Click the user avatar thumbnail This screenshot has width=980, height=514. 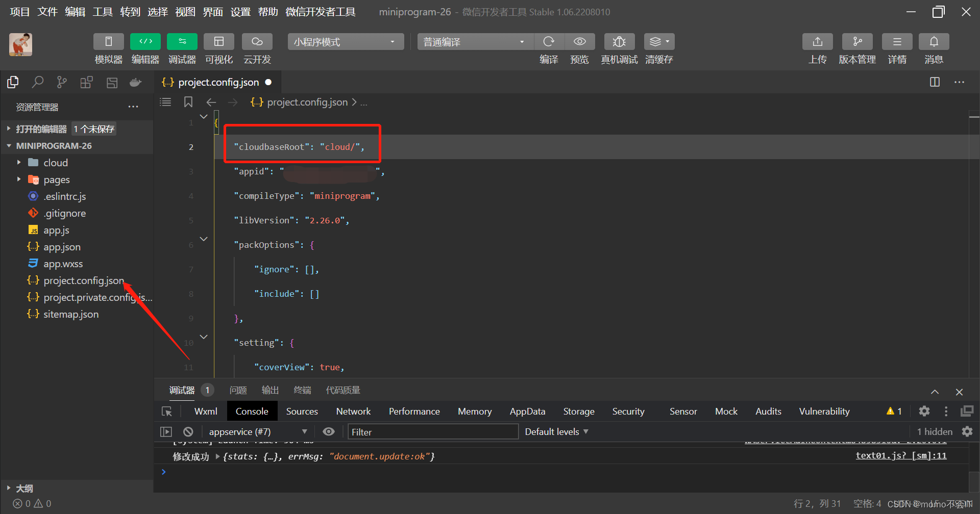point(20,44)
